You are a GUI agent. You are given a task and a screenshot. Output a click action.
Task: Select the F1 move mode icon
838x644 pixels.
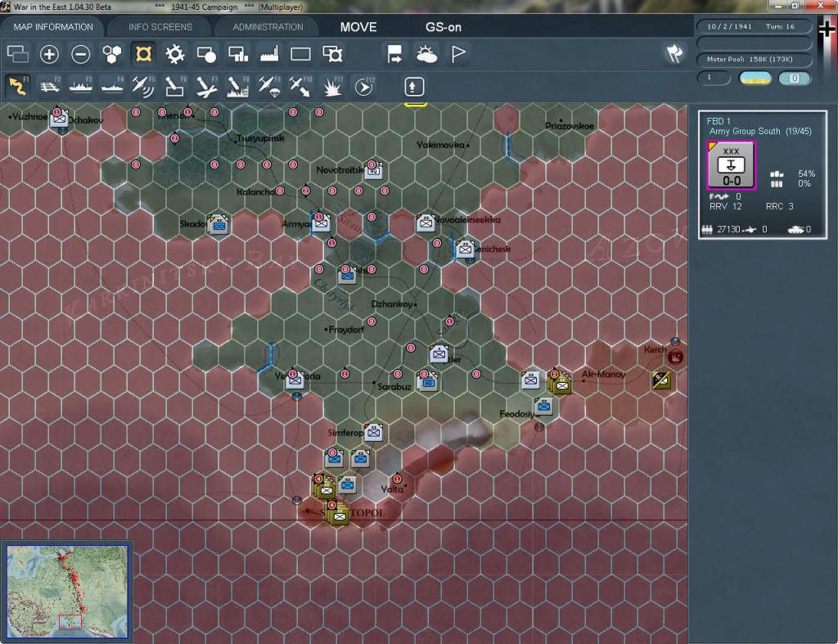18,86
